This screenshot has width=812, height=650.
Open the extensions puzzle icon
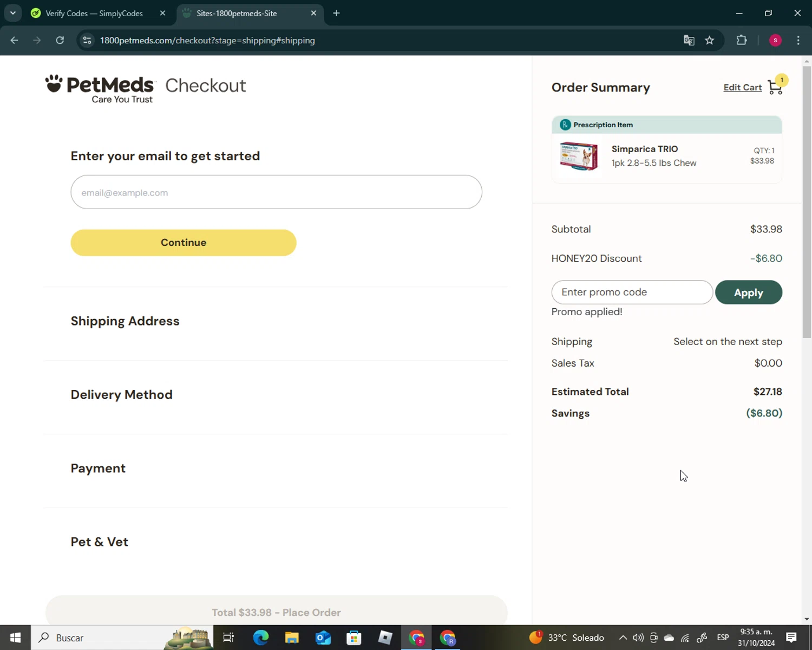tap(742, 40)
